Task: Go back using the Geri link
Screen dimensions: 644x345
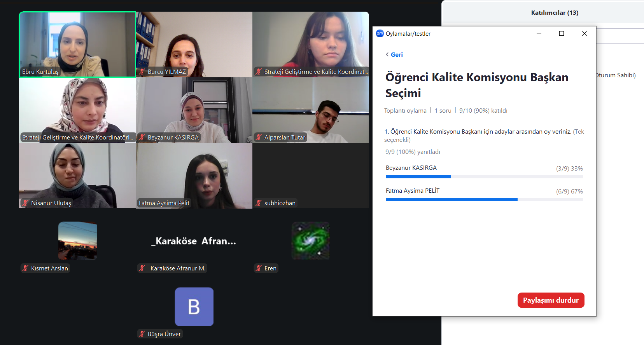Action: coord(394,55)
